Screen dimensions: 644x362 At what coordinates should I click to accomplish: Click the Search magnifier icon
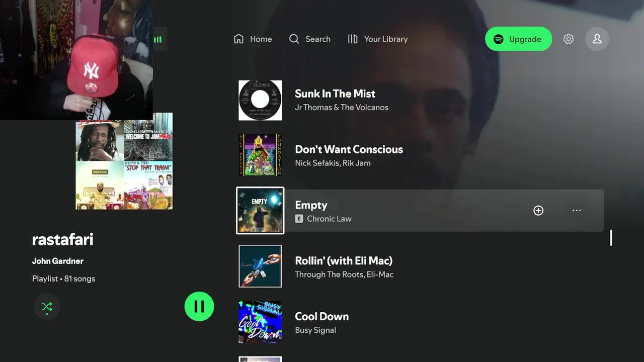coord(294,39)
